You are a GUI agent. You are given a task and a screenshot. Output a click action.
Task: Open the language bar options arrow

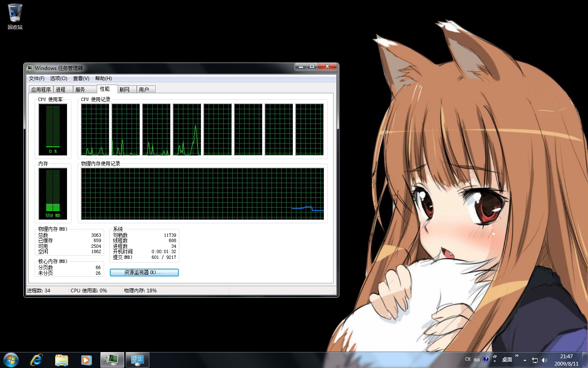pos(494,361)
